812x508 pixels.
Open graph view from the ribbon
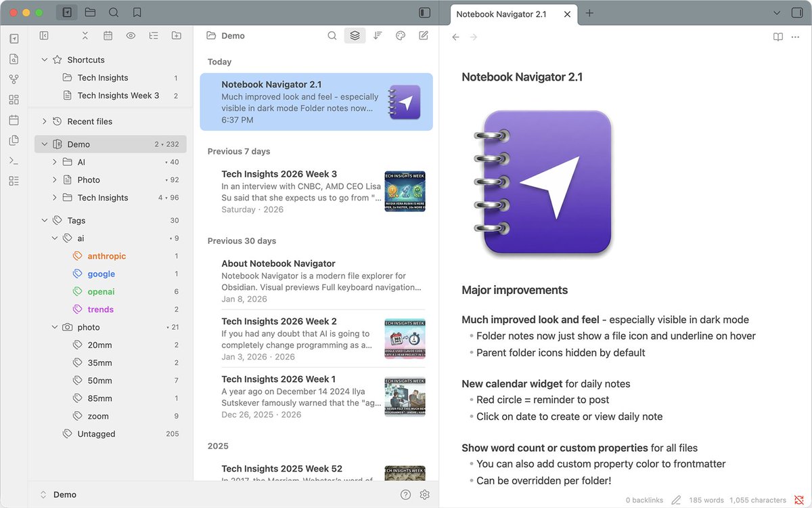coord(14,79)
